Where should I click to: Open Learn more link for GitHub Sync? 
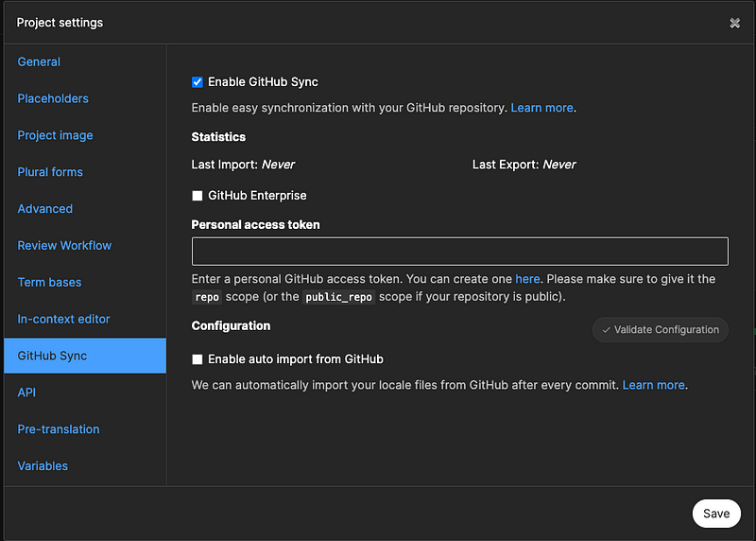[541, 108]
